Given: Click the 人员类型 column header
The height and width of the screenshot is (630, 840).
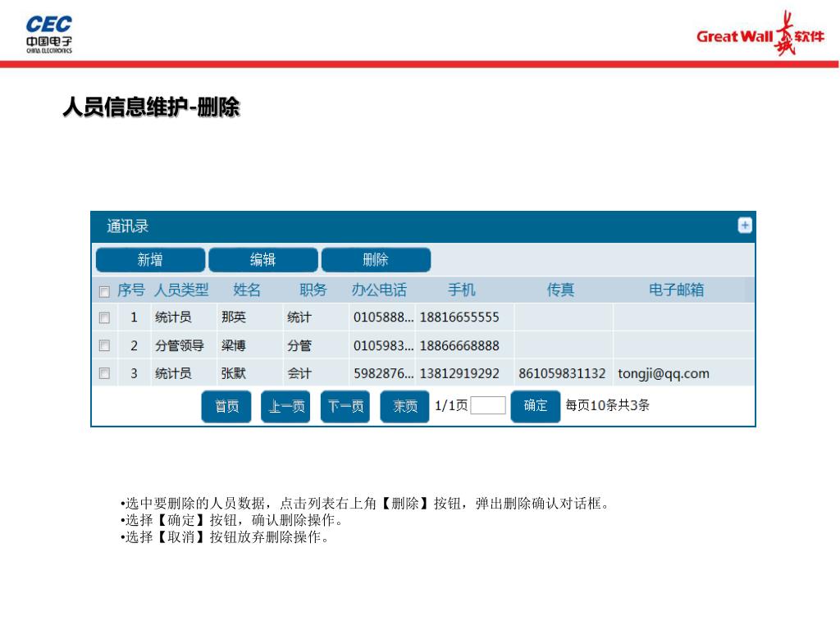Looking at the screenshot, I should pyautogui.click(x=181, y=290).
